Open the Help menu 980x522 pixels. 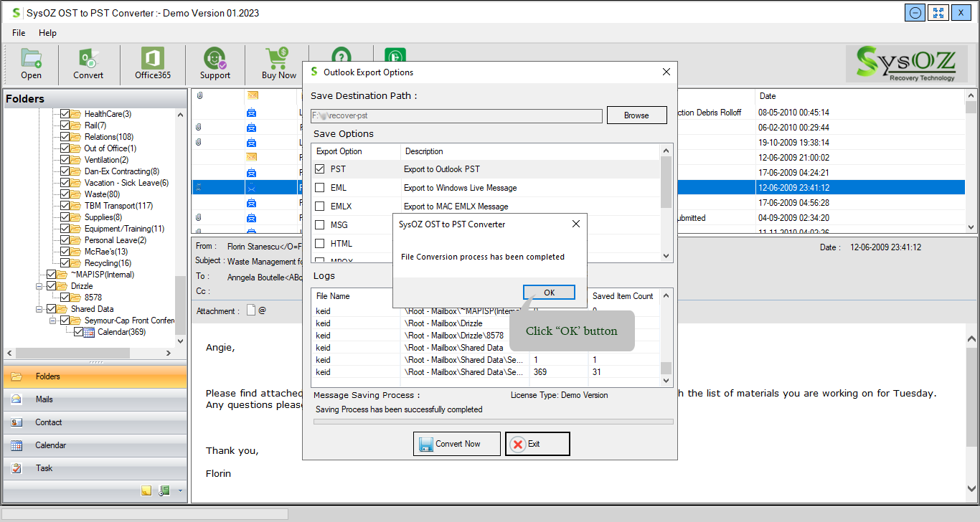click(x=47, y=33)
